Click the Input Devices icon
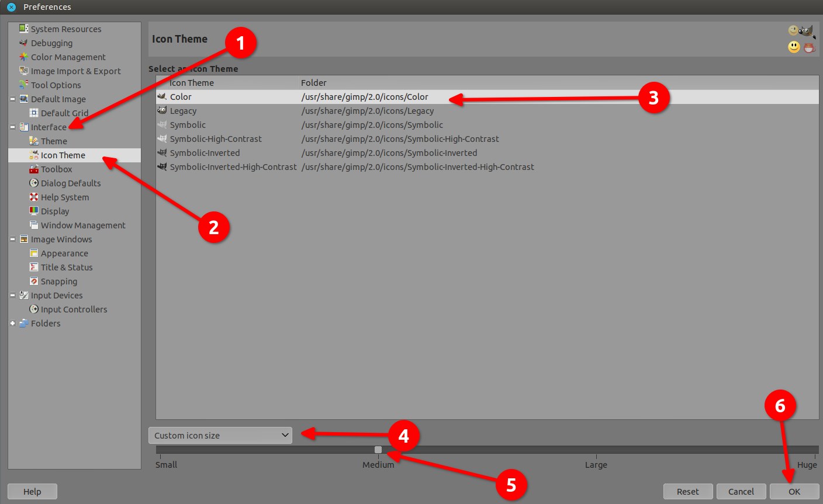The width and height of the screenshot is (823, 504). click(x=24, y=295)
